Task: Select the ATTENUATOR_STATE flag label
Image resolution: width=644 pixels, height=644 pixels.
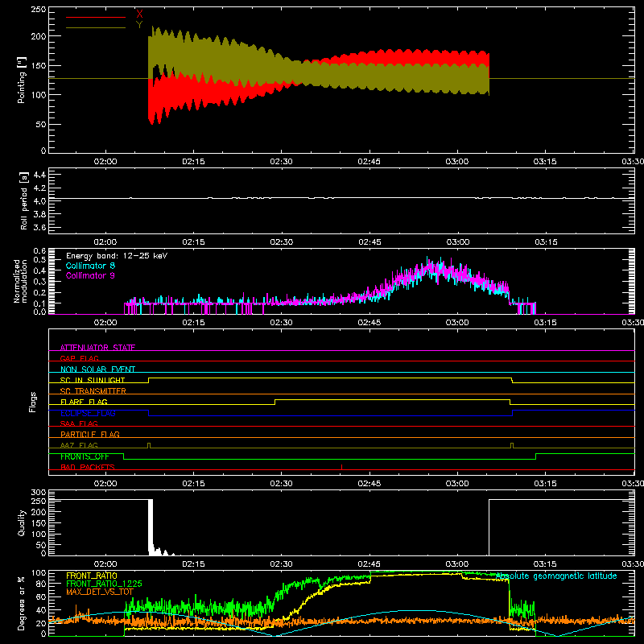Action: [97, 348]
